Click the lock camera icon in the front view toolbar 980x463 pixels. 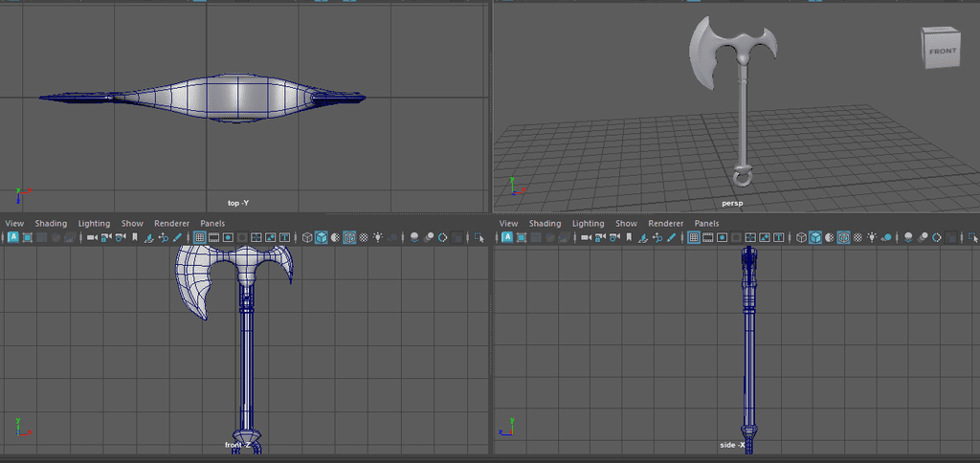coord(106,237)
